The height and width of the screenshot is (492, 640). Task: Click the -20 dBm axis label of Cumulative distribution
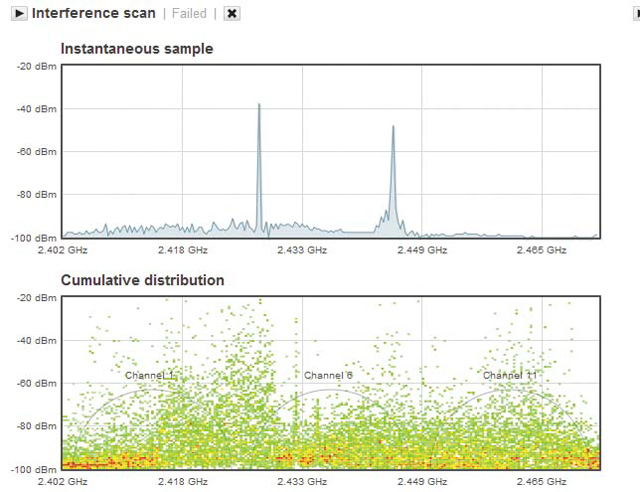pyautogui.click(x=37, y=298)
